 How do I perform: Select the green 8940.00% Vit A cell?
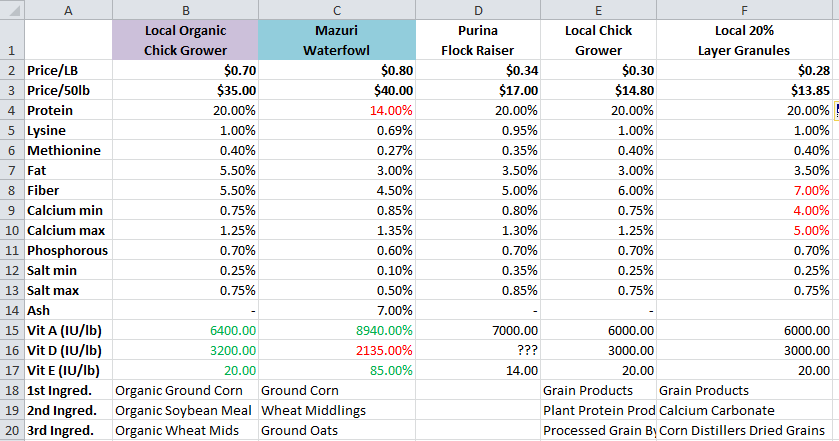click(329, 330)
